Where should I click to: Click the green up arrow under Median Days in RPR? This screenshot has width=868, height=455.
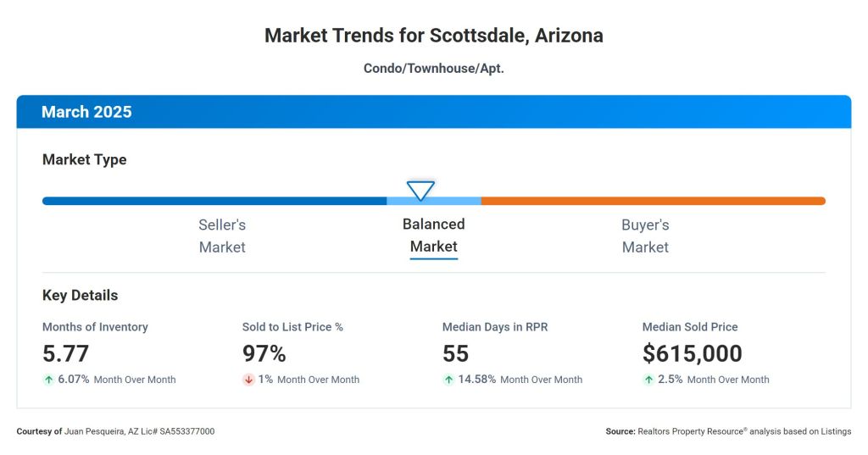coord(448,380)
